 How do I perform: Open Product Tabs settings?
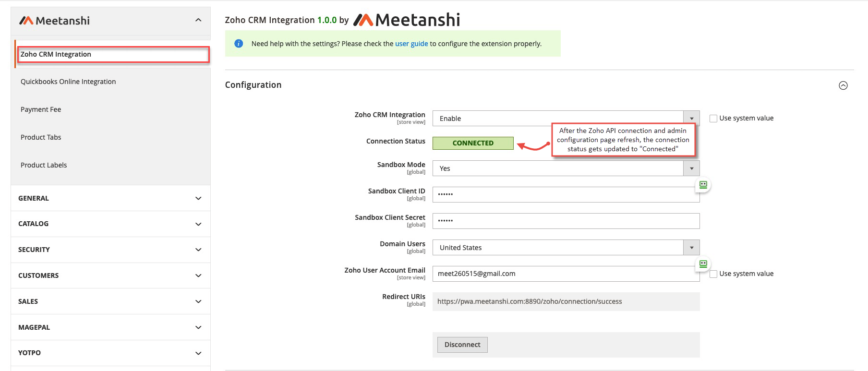pos(41,137)
